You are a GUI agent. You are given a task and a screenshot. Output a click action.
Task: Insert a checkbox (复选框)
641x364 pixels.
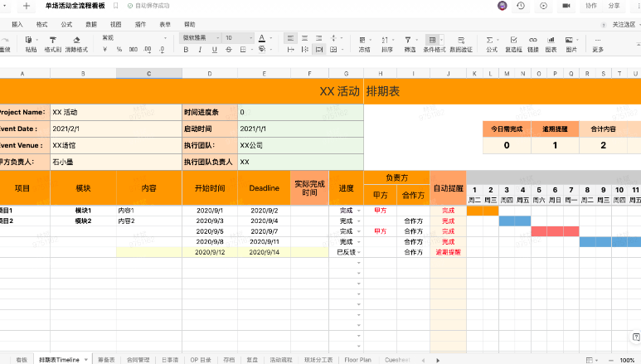coord(514,40)
